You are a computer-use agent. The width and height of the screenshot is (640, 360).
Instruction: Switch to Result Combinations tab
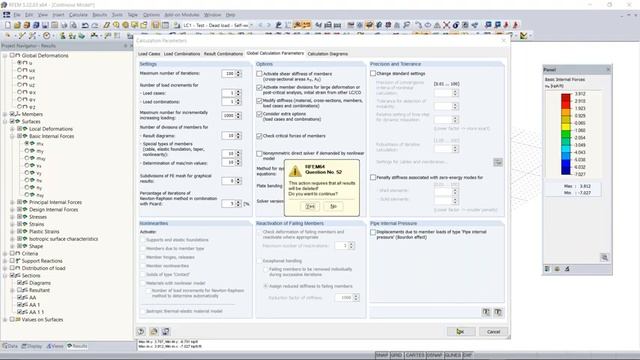(x=223, y=54)
